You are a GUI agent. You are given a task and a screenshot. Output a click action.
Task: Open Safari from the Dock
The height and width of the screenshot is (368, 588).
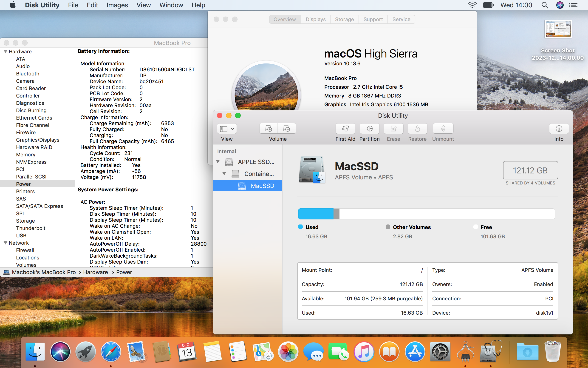click(x=111, y=352)
